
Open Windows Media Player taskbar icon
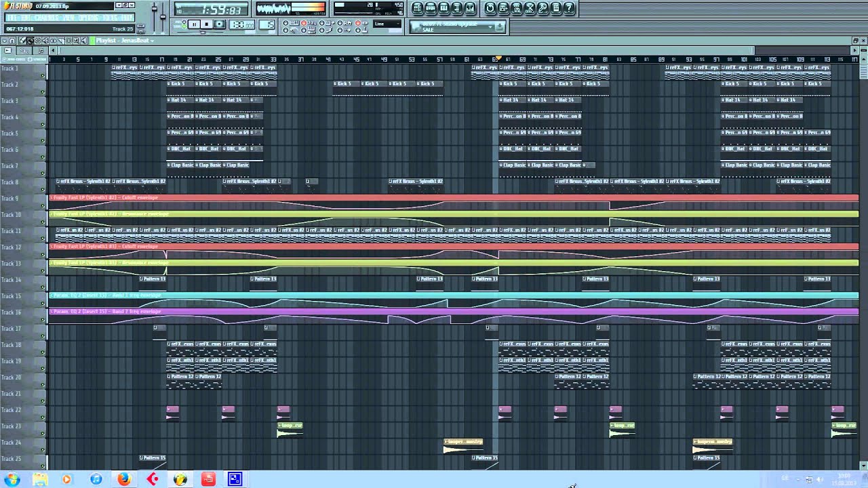click(66, 479)
